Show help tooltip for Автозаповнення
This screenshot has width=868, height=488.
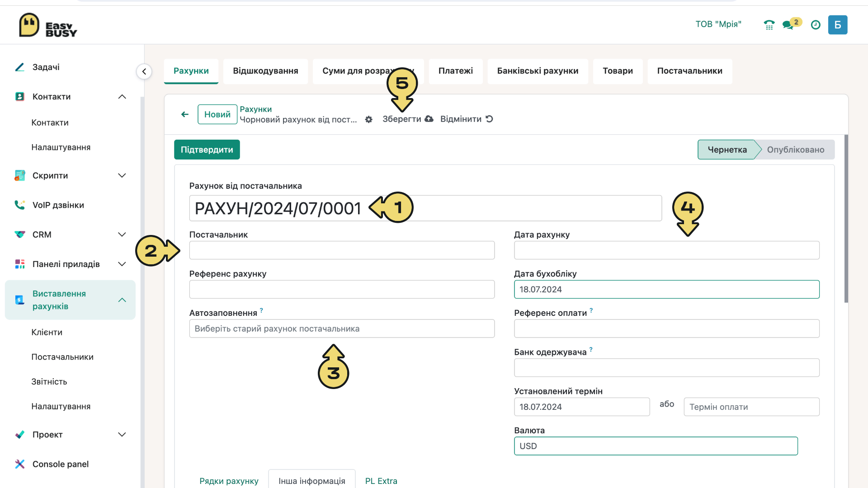click(x=261, y=310)
